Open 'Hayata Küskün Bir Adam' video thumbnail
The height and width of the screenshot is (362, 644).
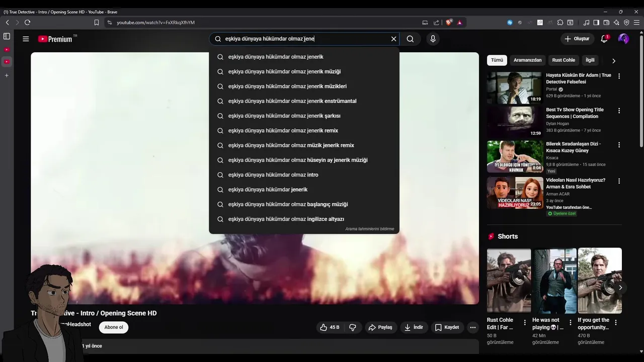tap(515, 88)
